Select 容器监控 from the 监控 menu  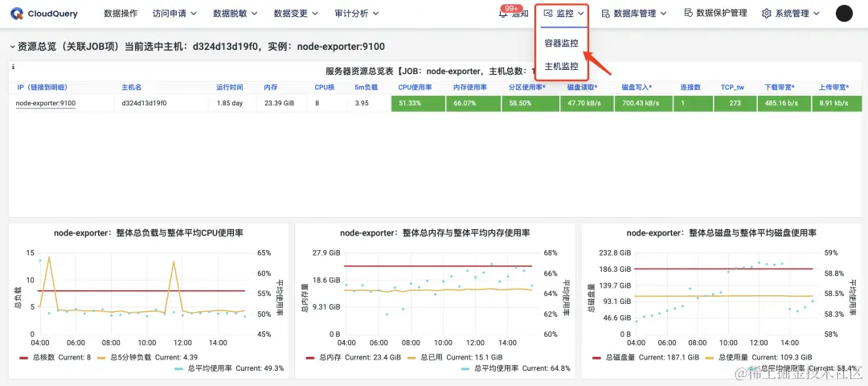[x=561, y=43]
